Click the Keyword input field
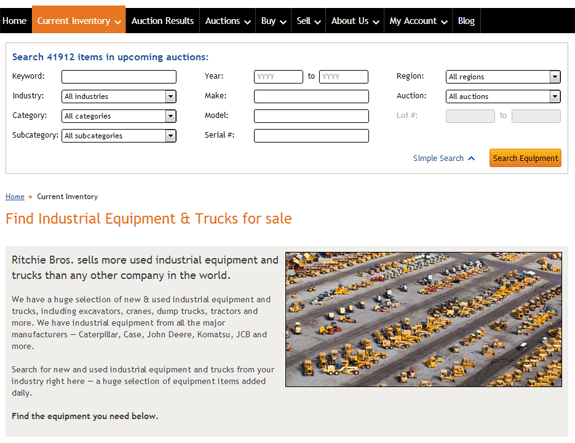This screenshot has height=443, width=575. [119, 77]
